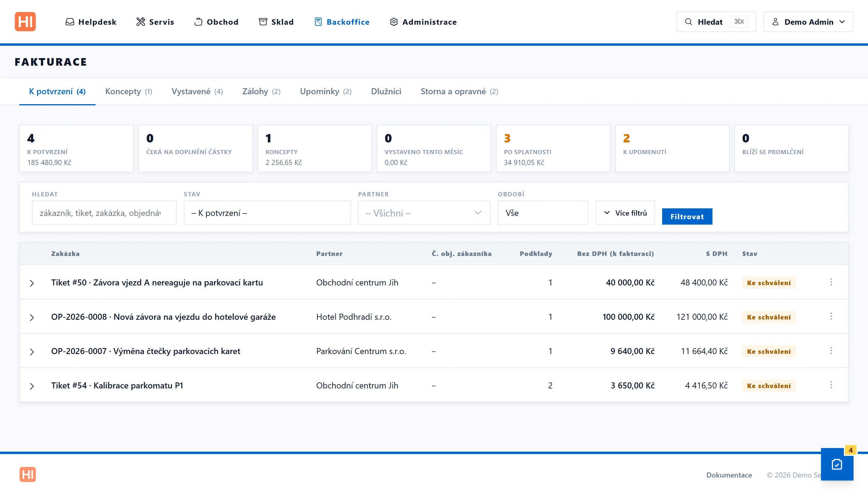Viewport: 868px width, 495px height.
Task: Open actions menu for OP-2026-0008
Action: [x=831, y=316]
